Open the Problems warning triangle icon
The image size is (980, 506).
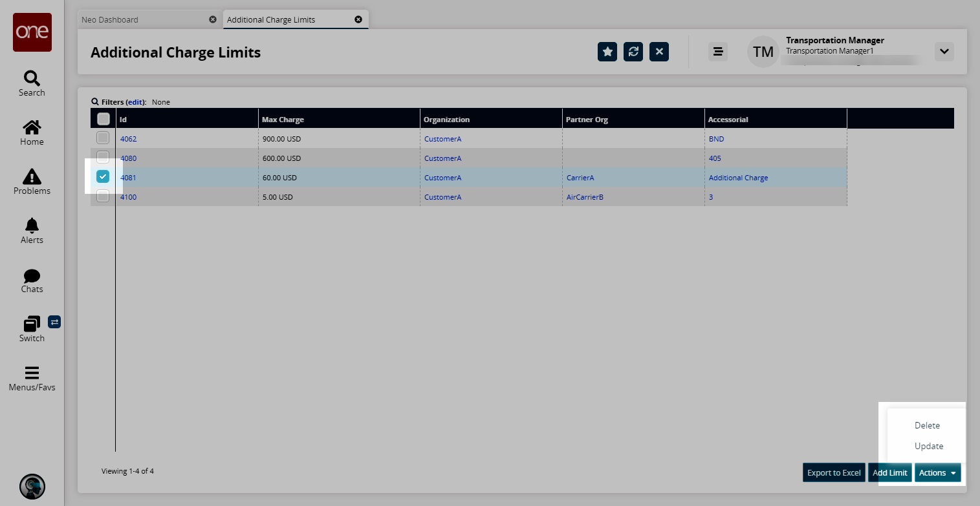(32, 176)
